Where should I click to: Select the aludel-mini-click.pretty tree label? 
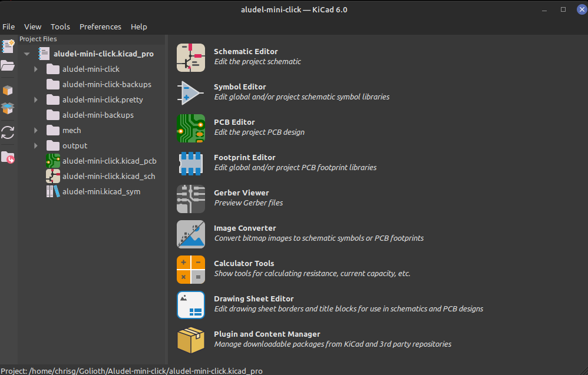103,99
